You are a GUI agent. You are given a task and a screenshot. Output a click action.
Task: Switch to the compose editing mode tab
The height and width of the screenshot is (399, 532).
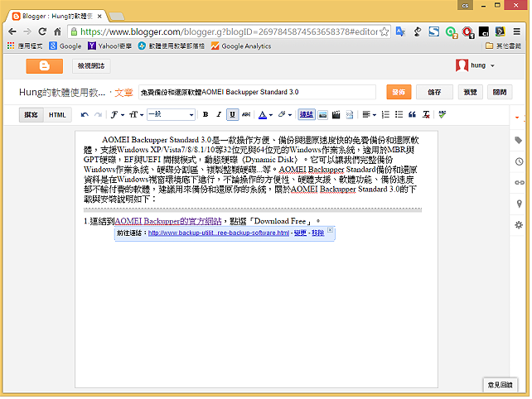[31, 115]
